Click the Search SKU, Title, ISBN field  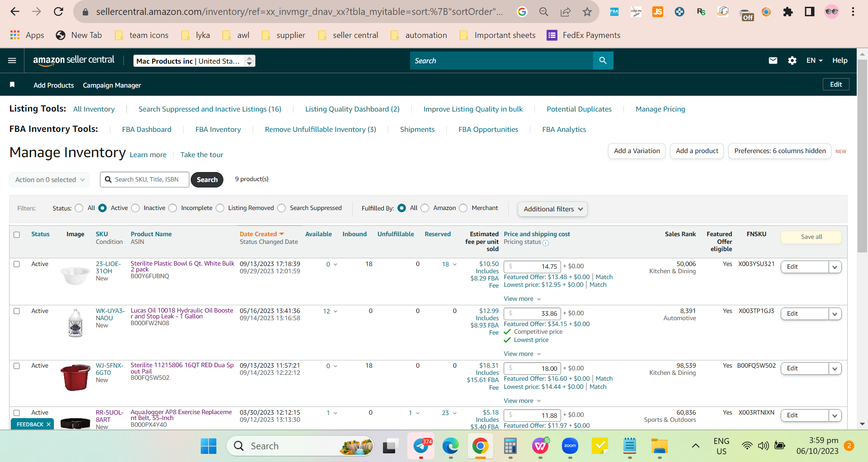point(145,180)
